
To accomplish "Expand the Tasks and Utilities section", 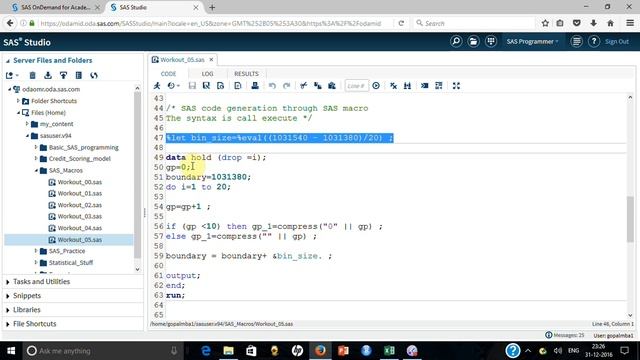I will coord(7,282).
